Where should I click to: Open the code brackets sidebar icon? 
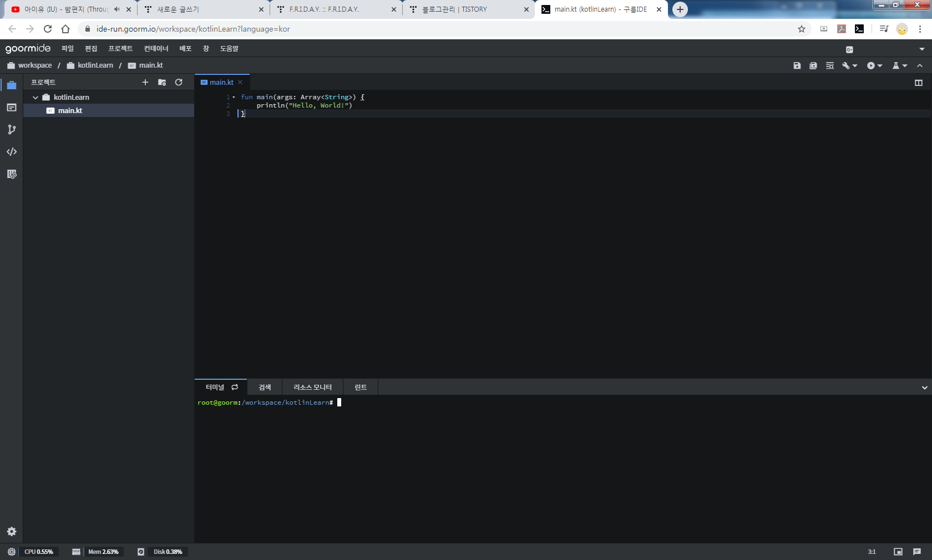[12, 151]
